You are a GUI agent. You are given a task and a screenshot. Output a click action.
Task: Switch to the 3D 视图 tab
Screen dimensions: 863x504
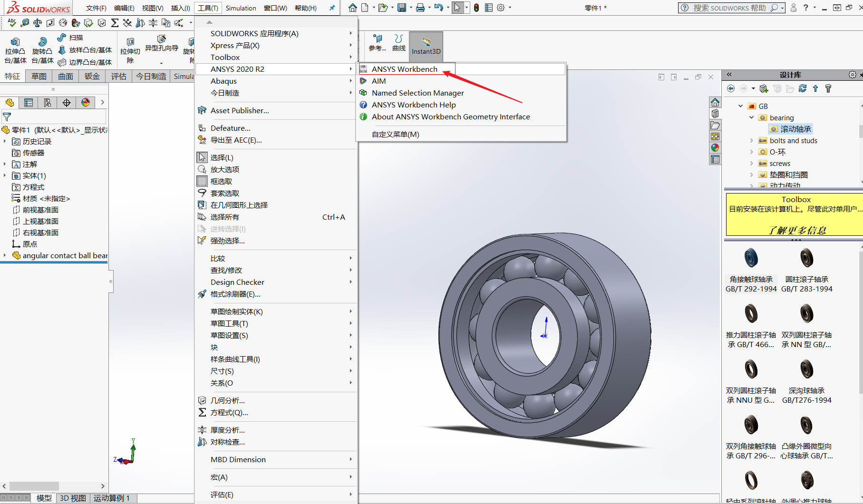(72, 498)
